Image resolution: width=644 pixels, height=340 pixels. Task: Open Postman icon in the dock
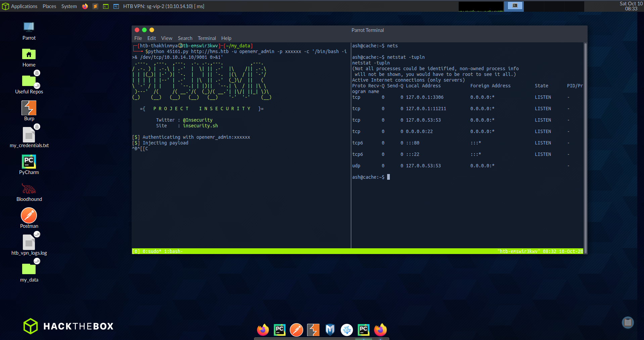click(x=296, y=330)
